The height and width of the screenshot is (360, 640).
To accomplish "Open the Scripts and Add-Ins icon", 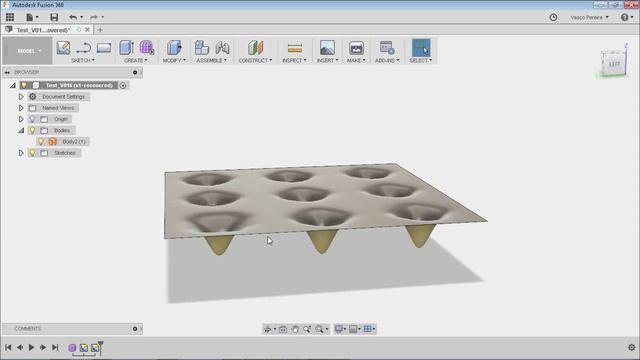I will 387,48.
